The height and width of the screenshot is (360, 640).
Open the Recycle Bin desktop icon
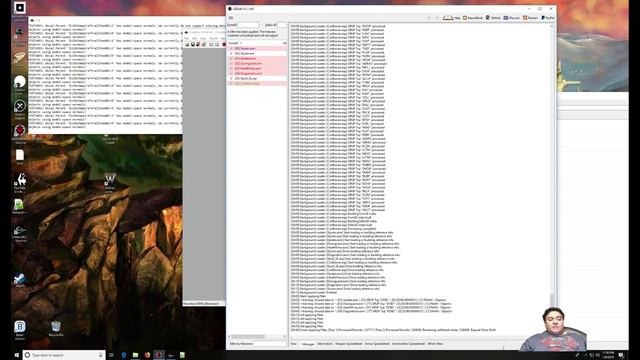click(x=56, y=328)
